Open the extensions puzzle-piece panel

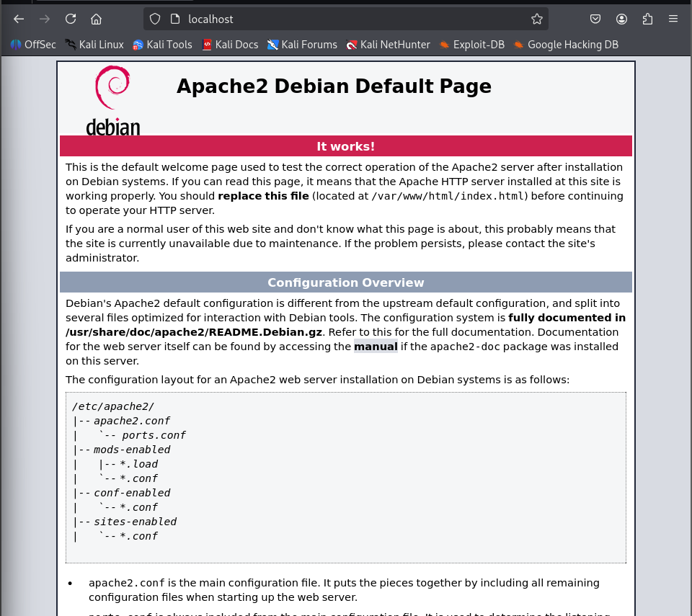pyautogui.click(x=648, y=19)
